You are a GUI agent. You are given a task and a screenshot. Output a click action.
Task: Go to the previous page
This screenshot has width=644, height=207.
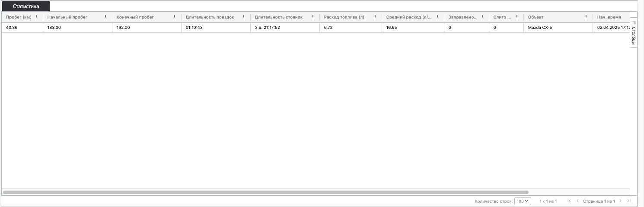[x=577, y=201]
